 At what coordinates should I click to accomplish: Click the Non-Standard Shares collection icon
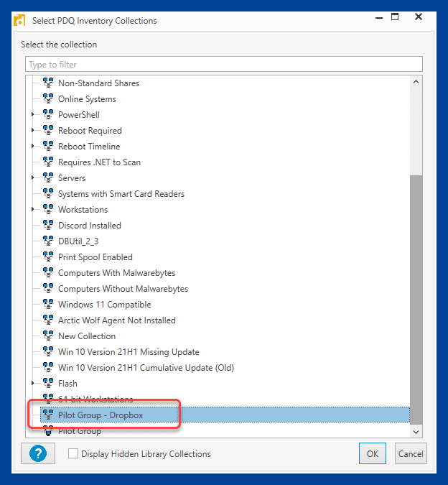point(48,83)
